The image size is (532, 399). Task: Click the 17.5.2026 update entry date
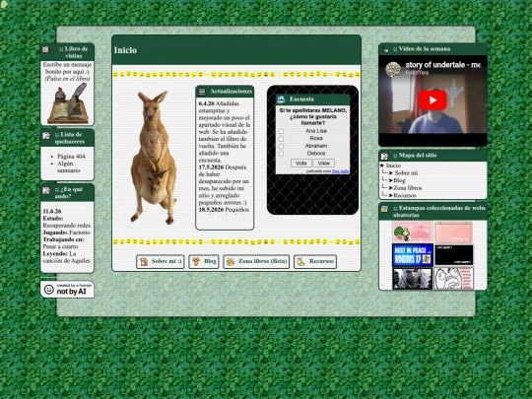click(211, 167)
